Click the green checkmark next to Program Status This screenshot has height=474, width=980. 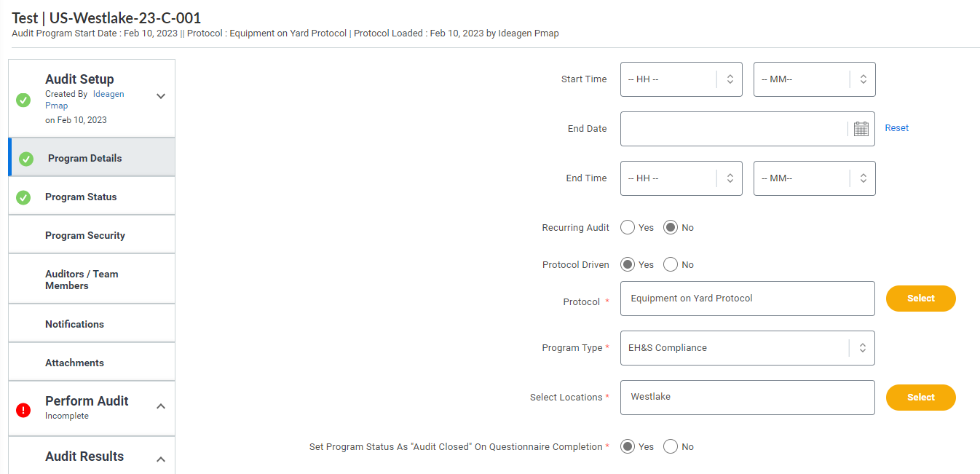(x=23, y=197)
